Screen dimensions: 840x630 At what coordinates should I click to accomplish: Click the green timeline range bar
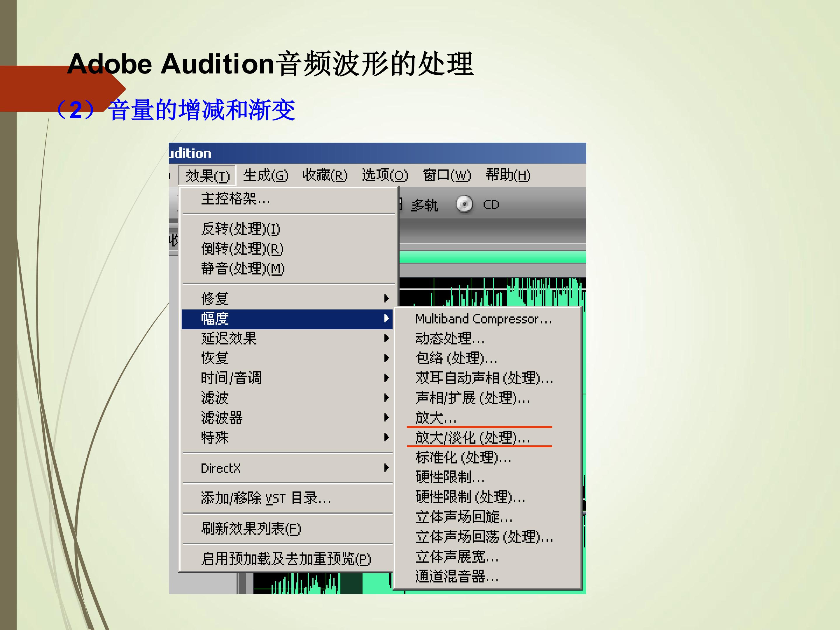493,257
